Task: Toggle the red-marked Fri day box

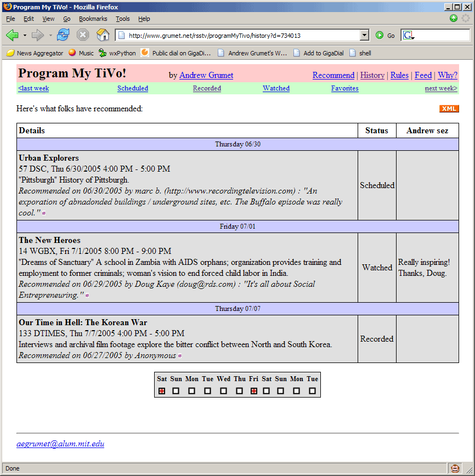Action: 254,391
